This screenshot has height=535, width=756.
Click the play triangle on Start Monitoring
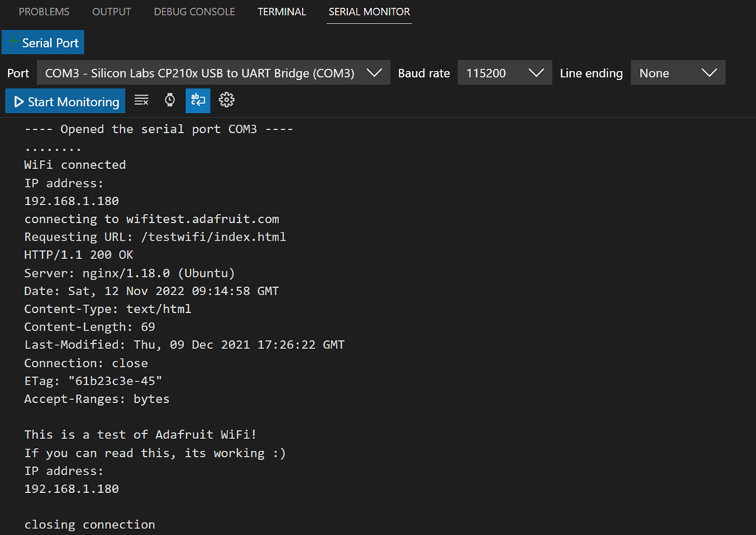[x=19, y=102]
